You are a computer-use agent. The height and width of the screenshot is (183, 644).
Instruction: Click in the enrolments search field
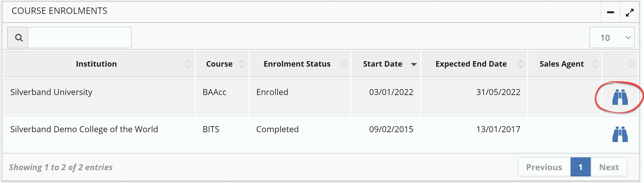pyautogui.click(x=79, y=38)
